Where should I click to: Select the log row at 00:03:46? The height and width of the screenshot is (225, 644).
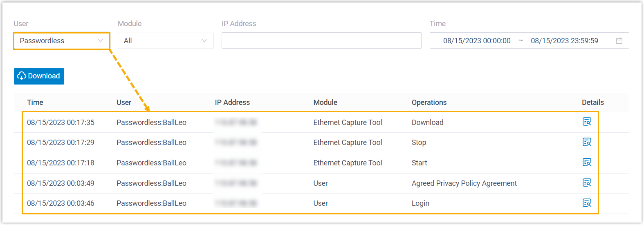(61, 203)
